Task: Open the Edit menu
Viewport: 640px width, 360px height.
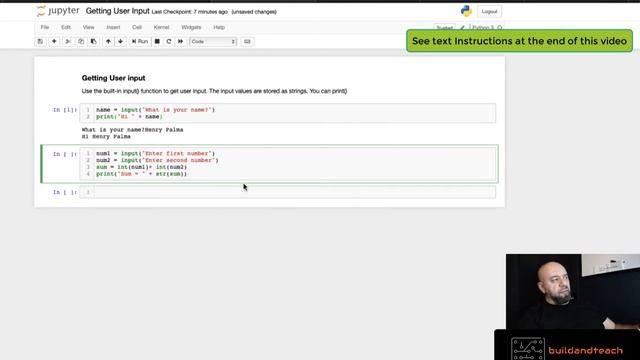Action: point(66,27)
